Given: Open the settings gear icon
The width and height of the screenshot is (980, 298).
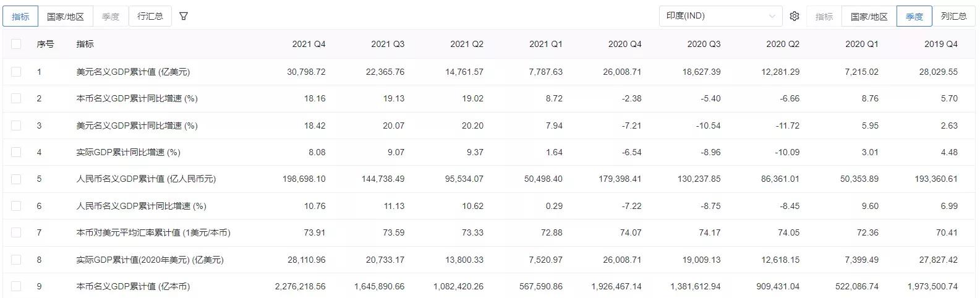Looking at the screenshot, I should coord(795,16).
